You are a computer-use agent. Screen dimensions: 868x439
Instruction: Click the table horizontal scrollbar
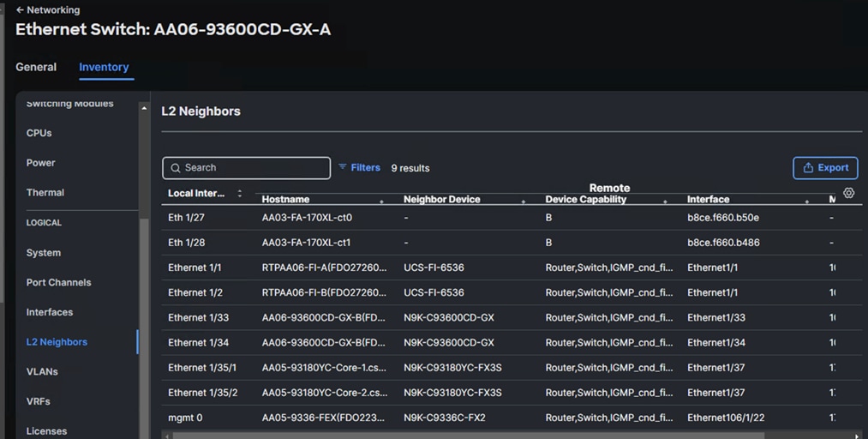tap(468, 436)
